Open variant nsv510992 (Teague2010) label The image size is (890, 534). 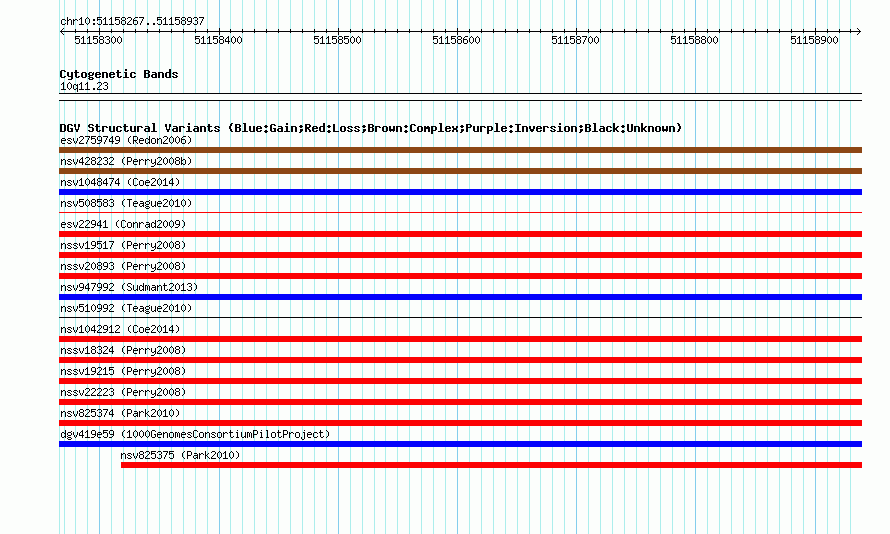[x=126, y=308]
